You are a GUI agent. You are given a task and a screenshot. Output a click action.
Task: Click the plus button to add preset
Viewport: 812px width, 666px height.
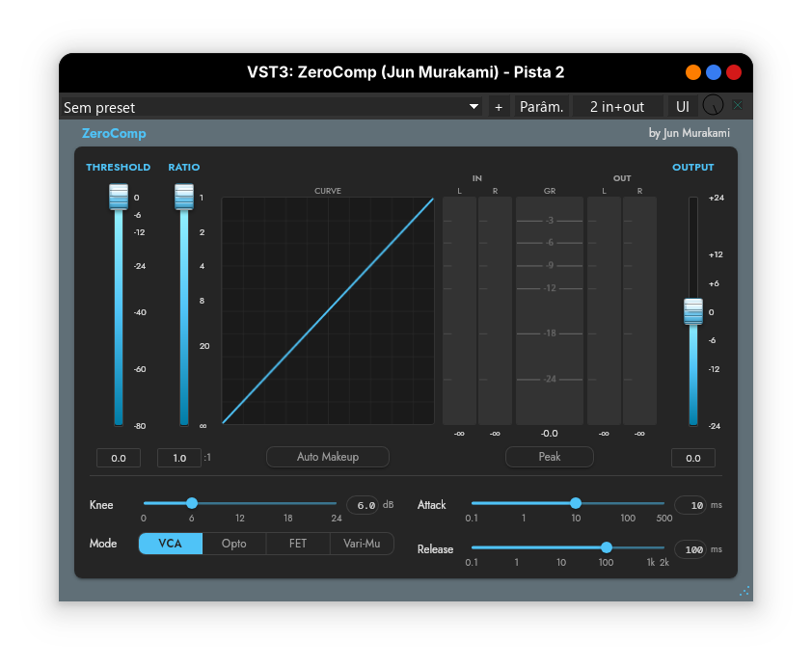click(499, 107)
